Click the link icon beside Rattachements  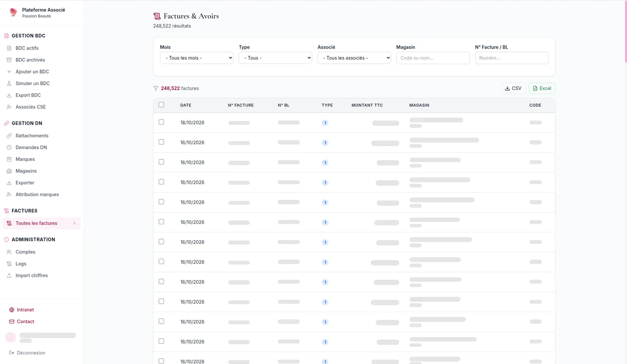pos(9,136)
